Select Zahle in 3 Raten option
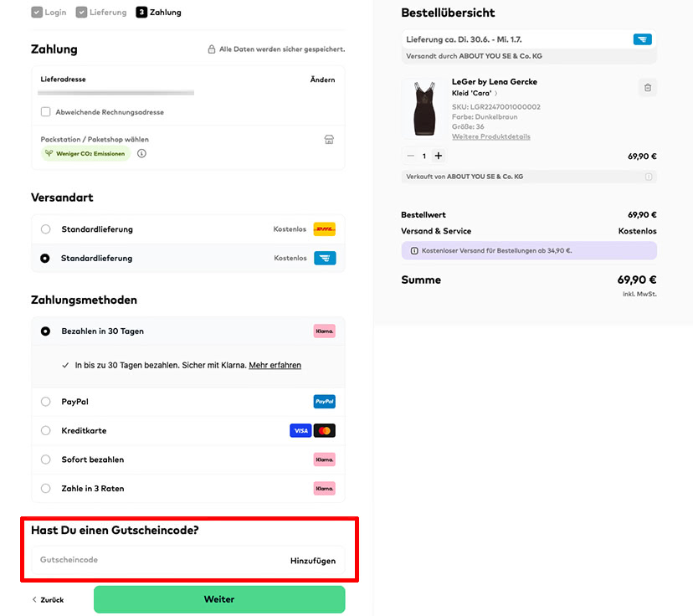The height and width of the screenshot is (616, 693). 45,488
